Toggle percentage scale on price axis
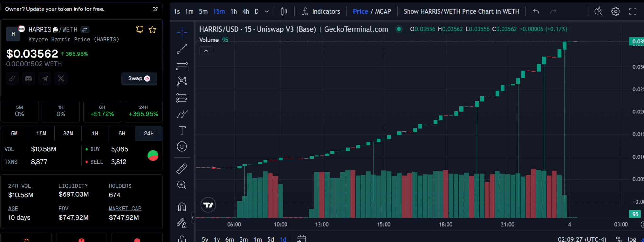This screenshot has height=242, width=644. click(619, 239)
